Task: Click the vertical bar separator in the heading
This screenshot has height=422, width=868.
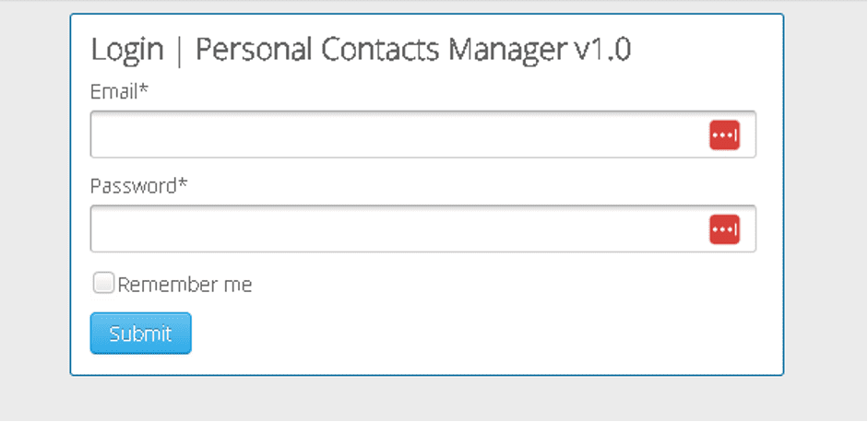Action: click(179, 52)
